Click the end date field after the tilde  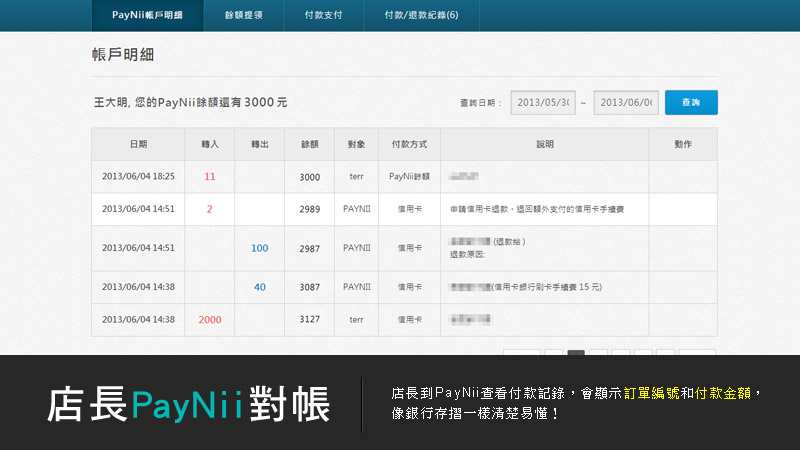625,102
